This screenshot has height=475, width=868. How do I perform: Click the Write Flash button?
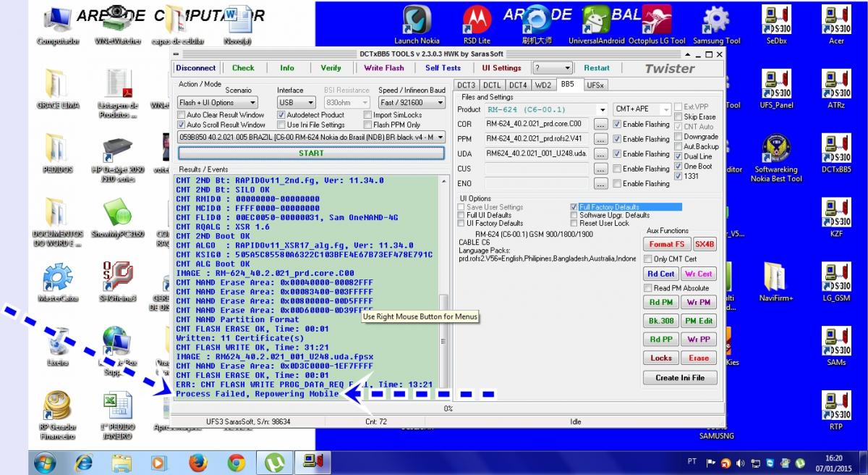pyautogui.click(x=384, y=68)
